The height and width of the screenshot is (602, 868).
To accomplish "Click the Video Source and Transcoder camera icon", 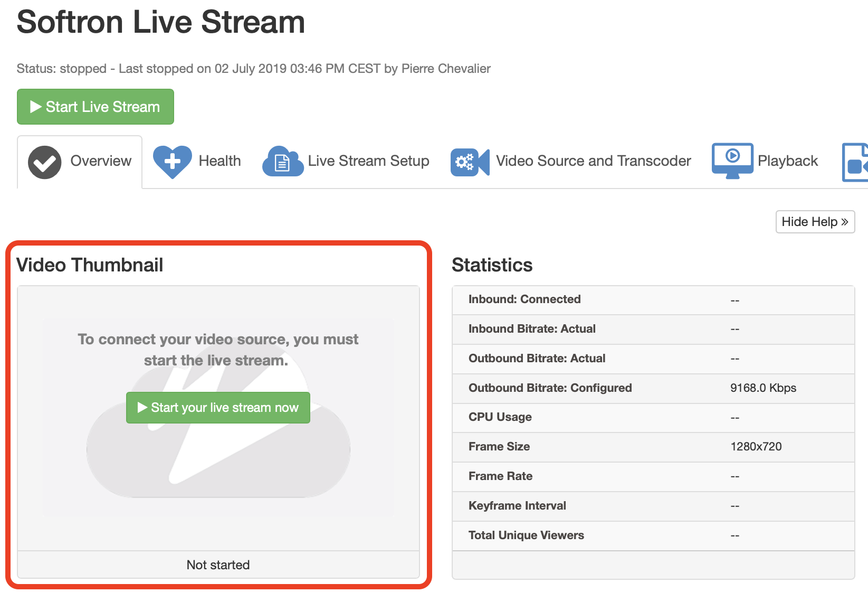I will [x=470, y=162].
